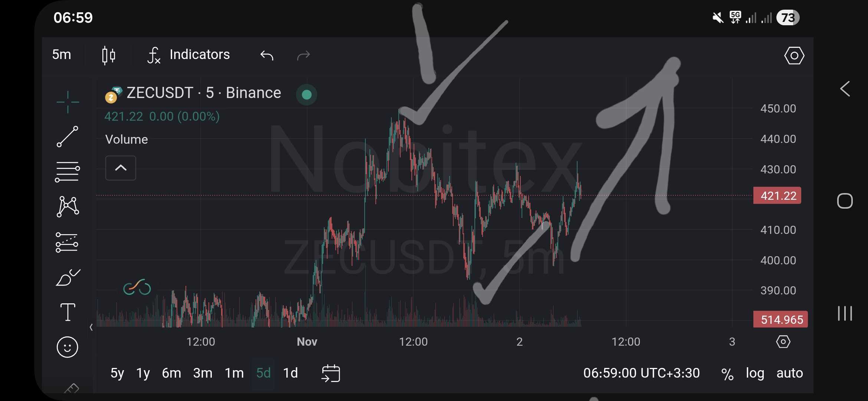
Task: Open the Fibonacci retracement tool
Action: (x=68, y=172)
